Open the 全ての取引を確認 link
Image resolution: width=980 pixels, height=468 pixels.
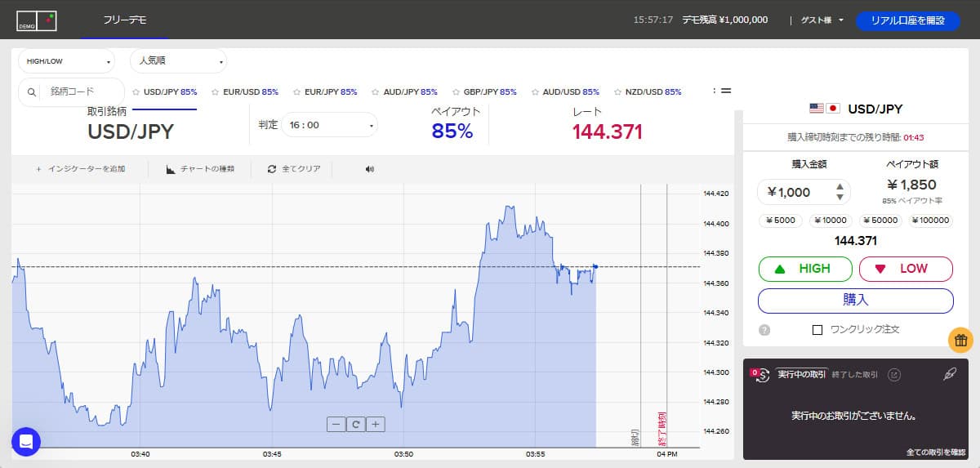coord(936,452)
